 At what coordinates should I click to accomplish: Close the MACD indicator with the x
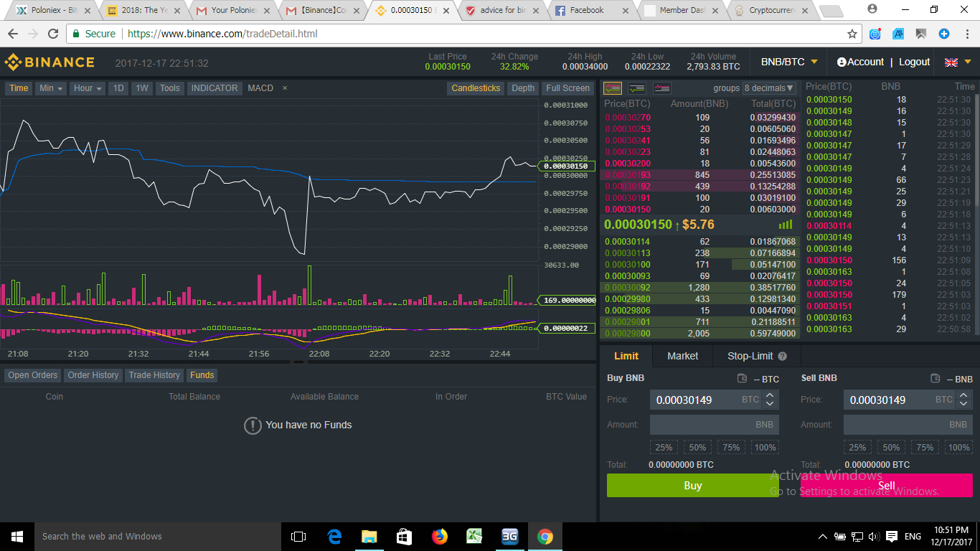point(285,88)
